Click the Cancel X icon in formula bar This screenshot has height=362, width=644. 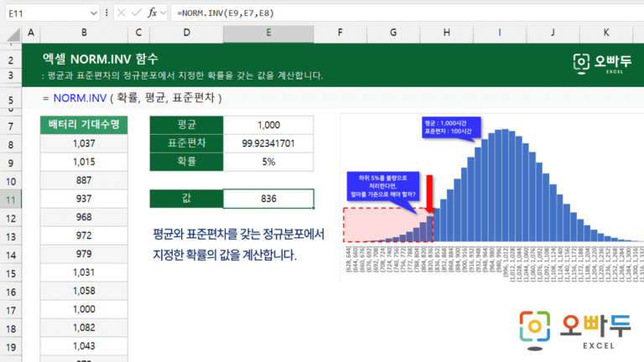(x=121, y=13)
